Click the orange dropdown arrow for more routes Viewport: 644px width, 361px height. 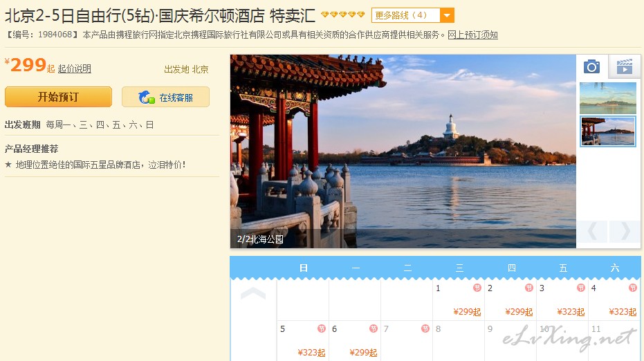pos(447,16)
